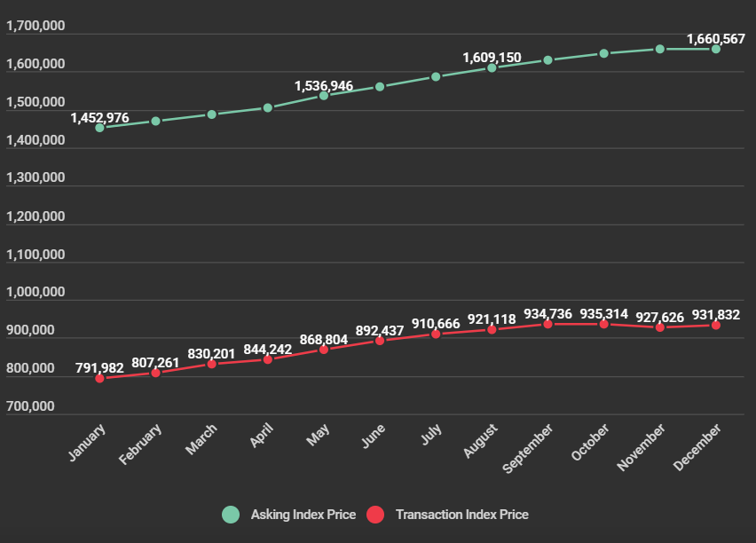Toggle the Asking Index Price legend item
Screen dimensions: 756x543
(x=303, y=515)
